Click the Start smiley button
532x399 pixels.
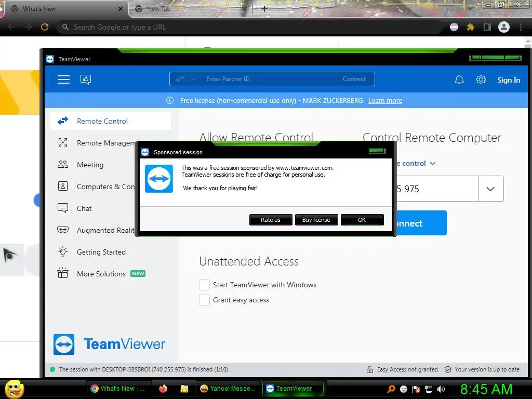coord(14,389)
